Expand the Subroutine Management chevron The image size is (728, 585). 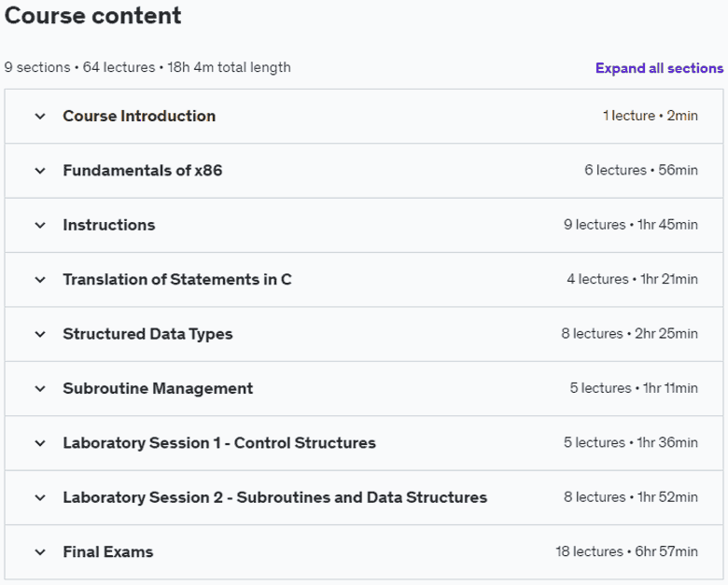pyautogui.click(x=40, y=389)
